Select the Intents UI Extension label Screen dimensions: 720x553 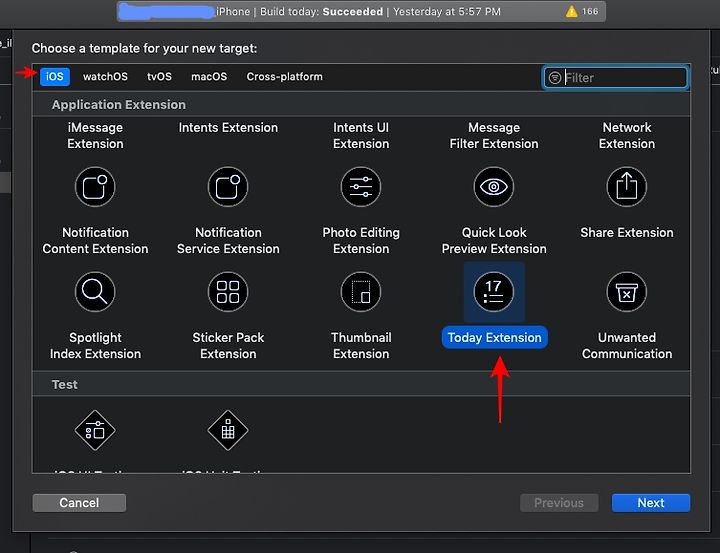coord(361,135)
